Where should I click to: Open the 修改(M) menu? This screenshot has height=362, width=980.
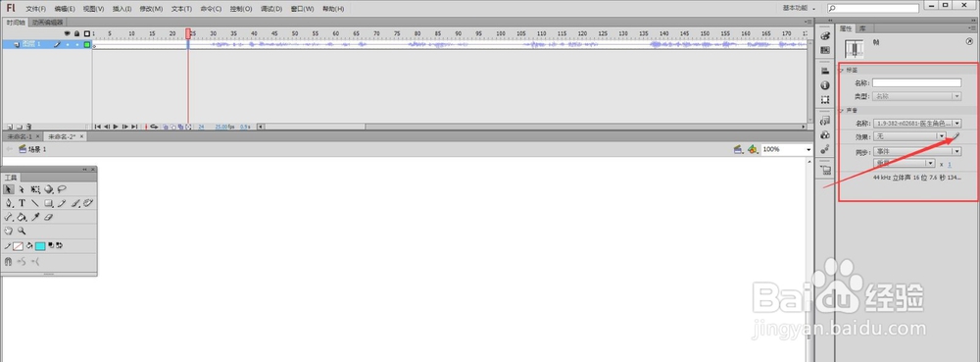pos(151,9)
